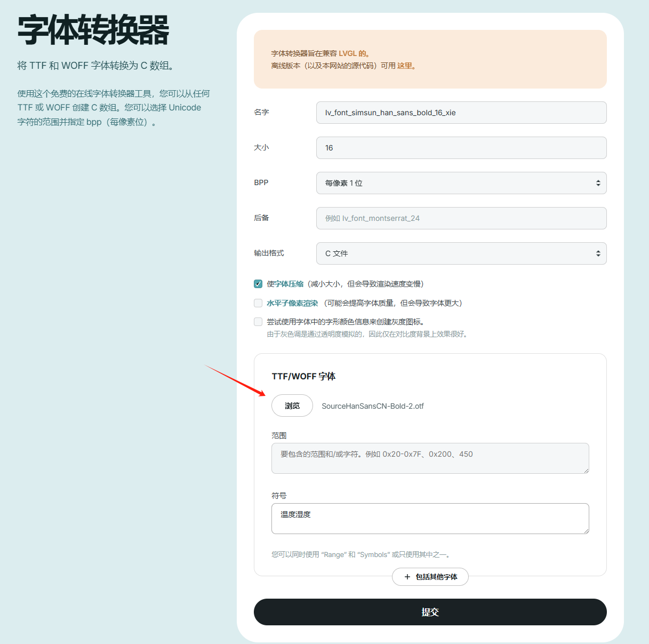Click the 提交 submit button
The width and height of the screenshot is (649, 644).
(430, 612)
